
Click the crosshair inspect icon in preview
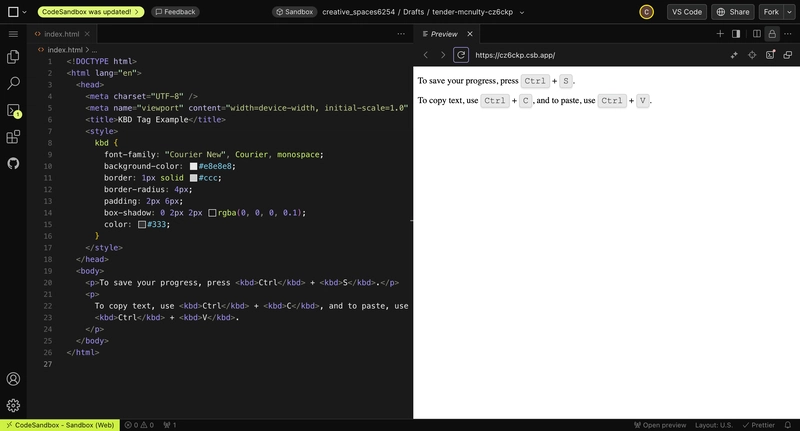click(752, 55)
